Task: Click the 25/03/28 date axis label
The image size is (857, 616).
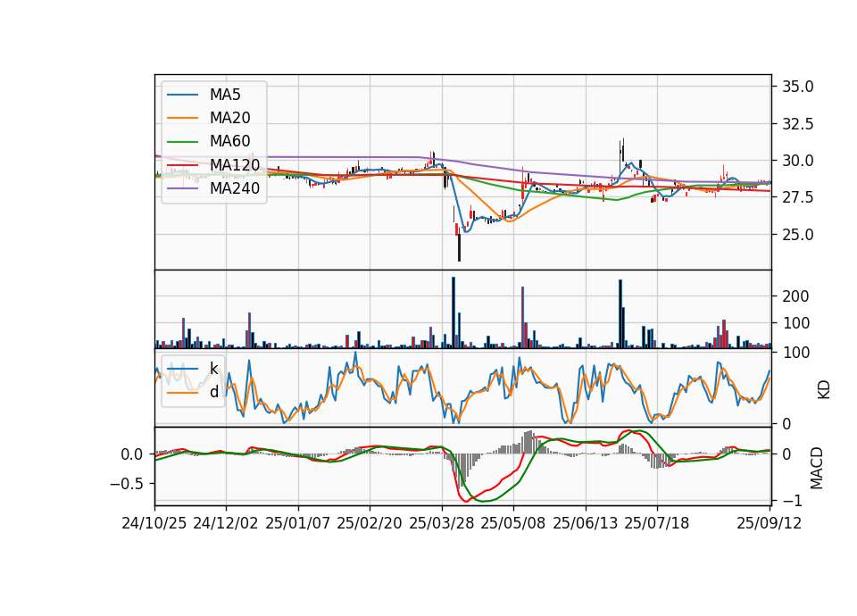Action: click(442, 523)
